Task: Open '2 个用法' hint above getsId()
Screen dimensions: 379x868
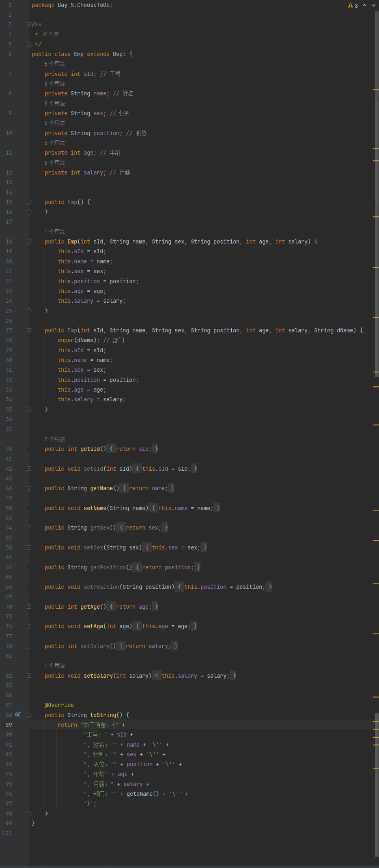Action: (55, 439)
